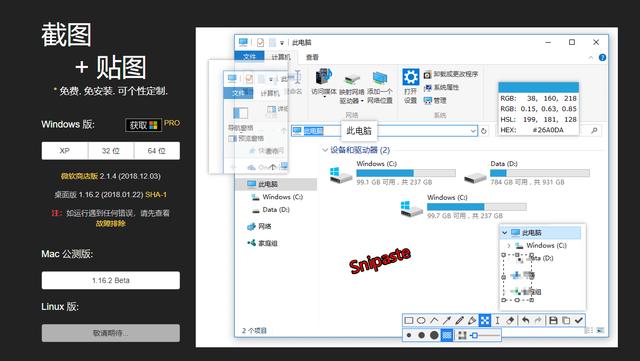Screen dimensions: 640x361
Task: Save screenshot to file with floppy icon
Action: 553,321
